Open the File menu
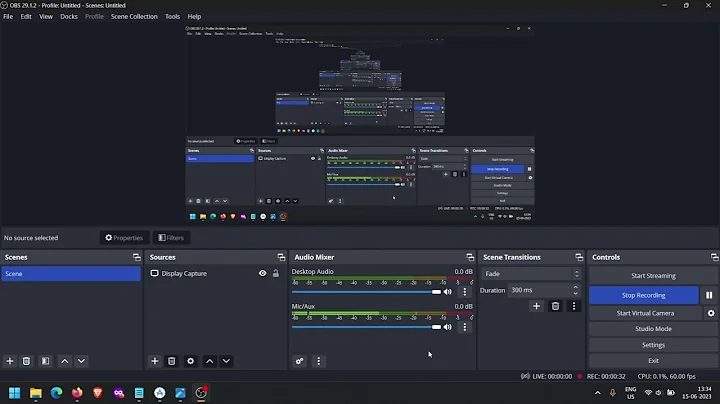The image size is (720, 404). (8, 17)
